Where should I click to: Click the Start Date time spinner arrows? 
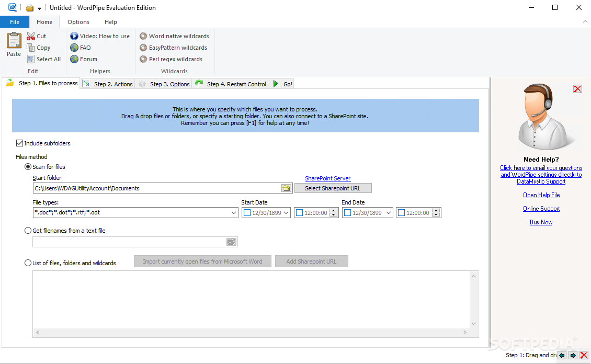[x=333, y=213]
